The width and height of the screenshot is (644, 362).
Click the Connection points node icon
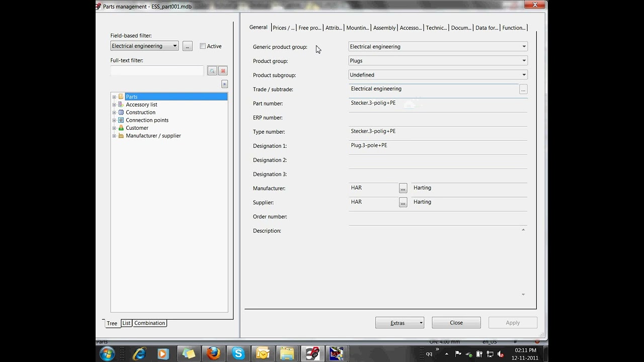coord(121,120)
